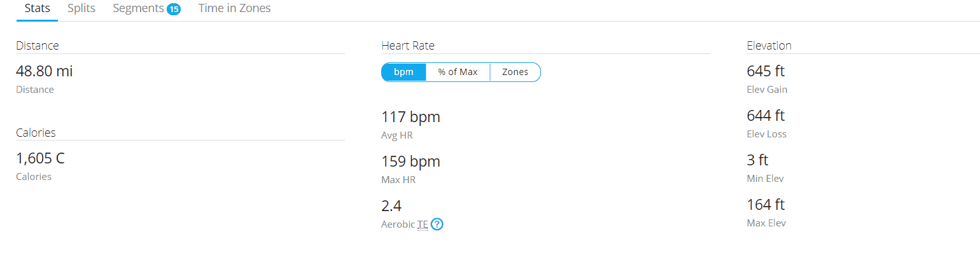Click the 644 ft Elev Loss value
Screen dimensions: 980x255
point(766,116)
